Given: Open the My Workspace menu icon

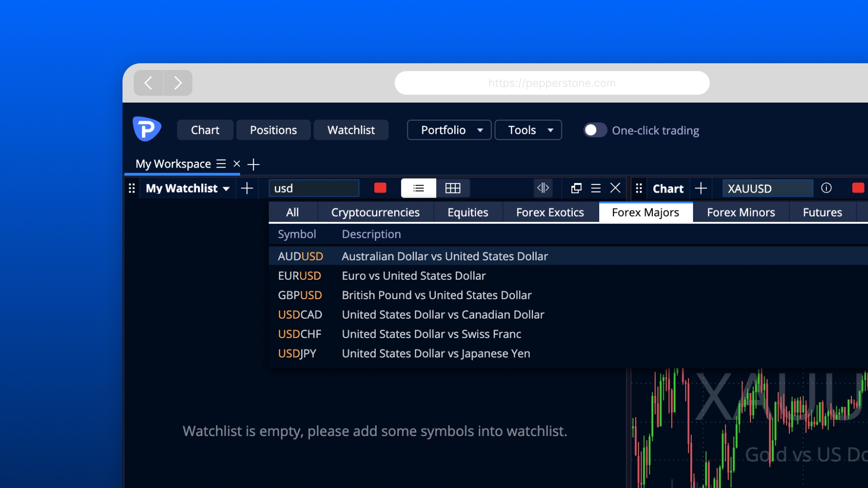Looking at the screenshot, I should click(221, 164).
